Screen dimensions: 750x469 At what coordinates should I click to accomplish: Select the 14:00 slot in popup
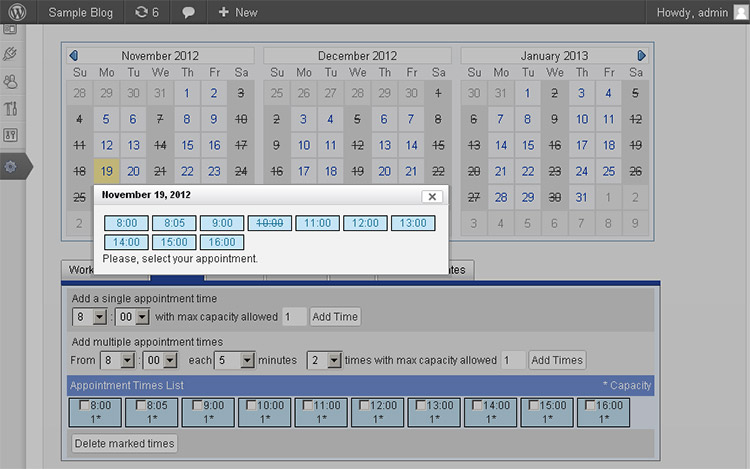[x=126, y=242]
